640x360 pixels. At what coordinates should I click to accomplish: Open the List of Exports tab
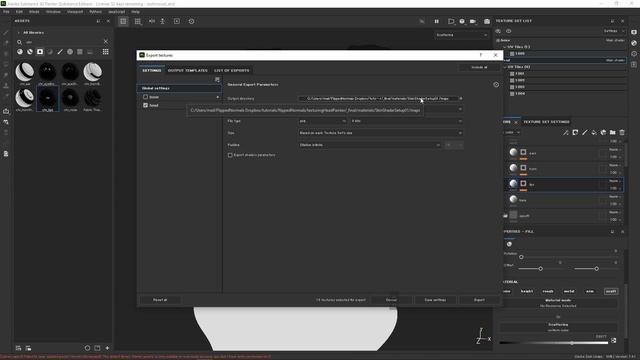point(231,70)
